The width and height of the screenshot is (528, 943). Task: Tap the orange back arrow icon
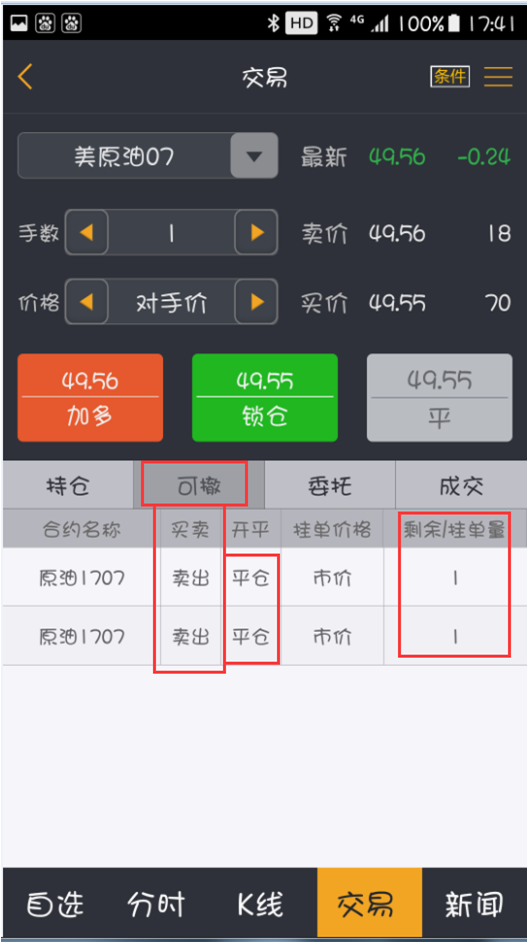coord(25,77)
